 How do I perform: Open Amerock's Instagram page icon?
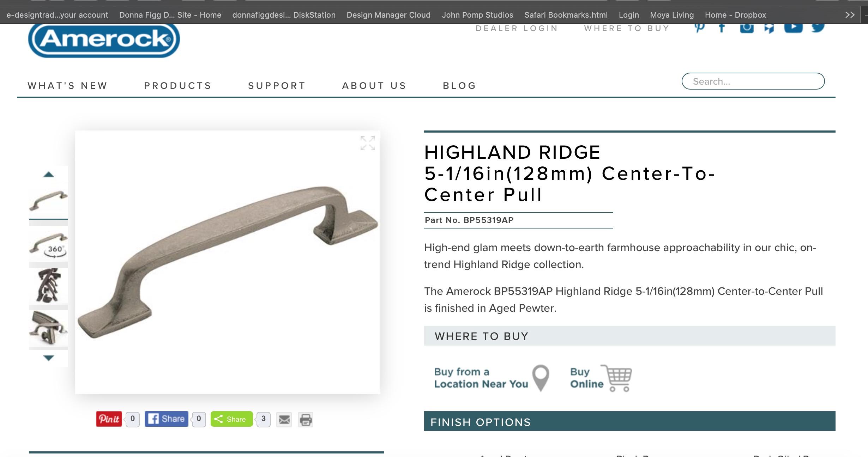point(747,28)
